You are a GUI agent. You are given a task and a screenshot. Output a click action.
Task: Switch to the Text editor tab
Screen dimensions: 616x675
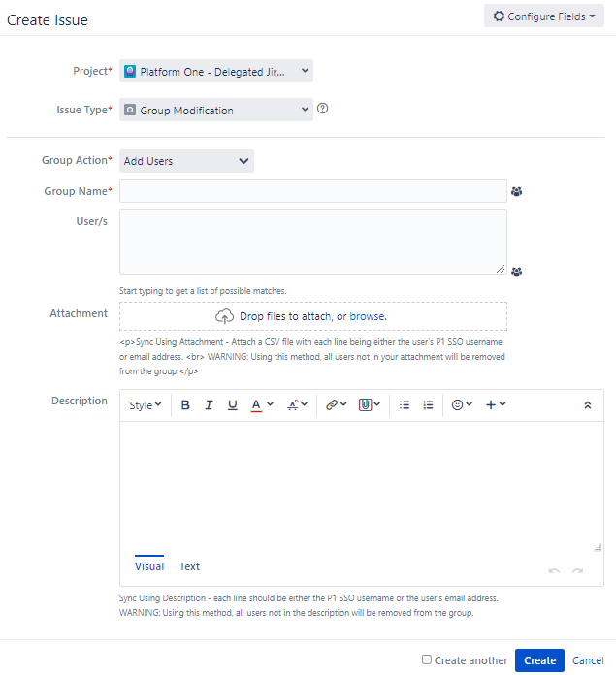[189, 566]
